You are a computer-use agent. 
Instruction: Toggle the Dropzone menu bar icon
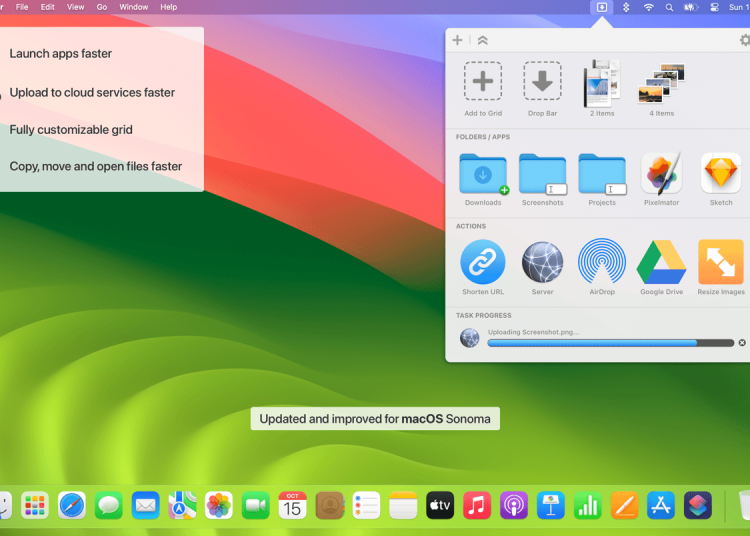pyautogui.click(x=602, y=7)
